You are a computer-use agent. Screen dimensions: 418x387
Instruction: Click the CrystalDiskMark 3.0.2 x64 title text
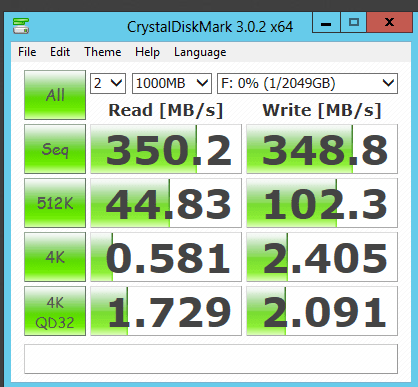point(210,27)
